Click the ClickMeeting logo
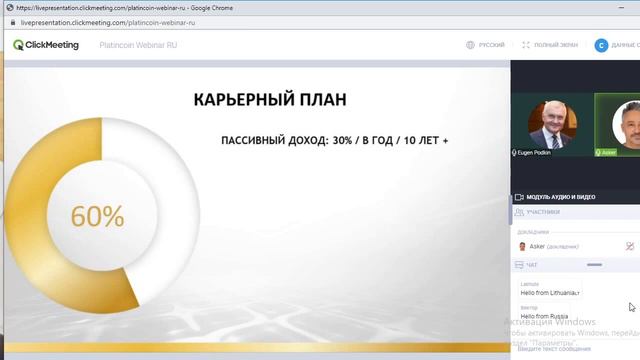Image resolution: width=640 pixels, height=360 pixels. point(46,45)
